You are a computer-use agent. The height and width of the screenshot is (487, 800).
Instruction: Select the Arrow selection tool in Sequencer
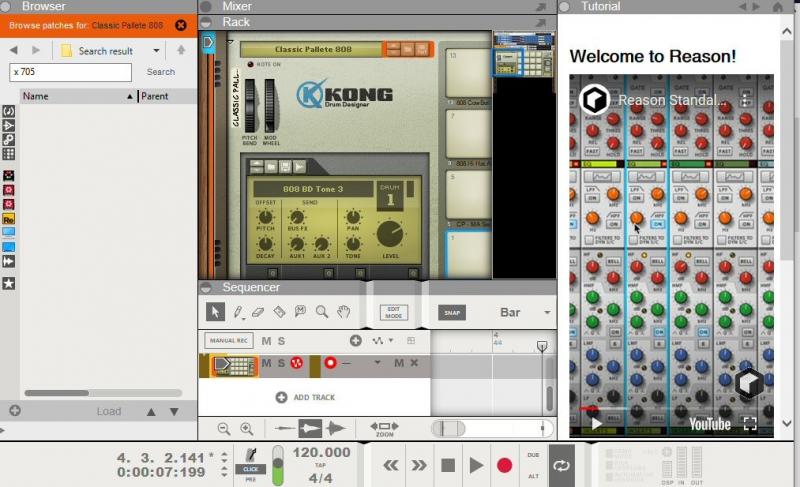[x=215, y=312]
